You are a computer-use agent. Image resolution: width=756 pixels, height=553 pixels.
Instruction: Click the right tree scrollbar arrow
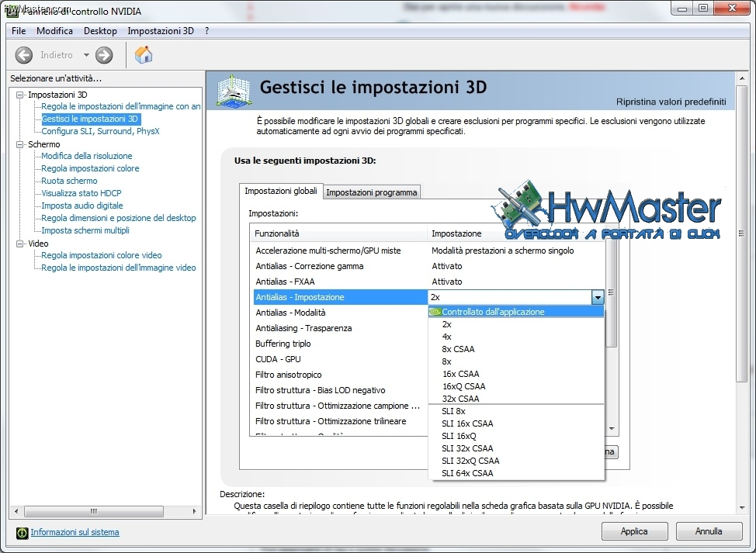(x=195, y=511)
